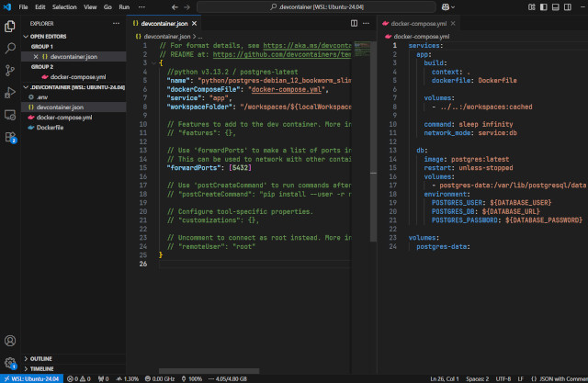
Task: Click the command center search box
Action: [x=317, y=6]
